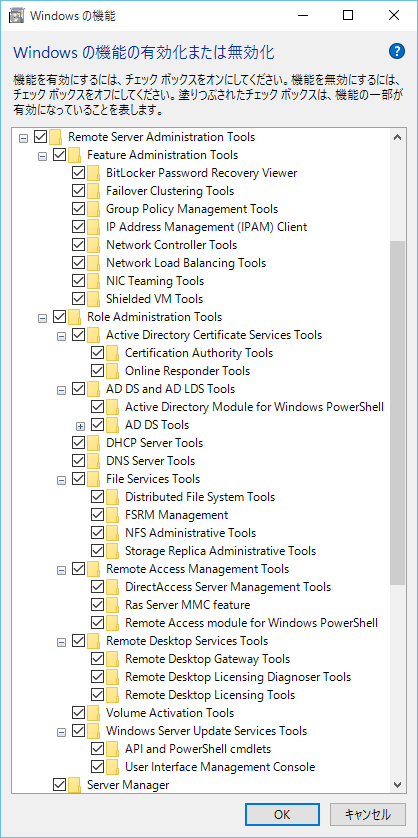Select the Group Policy Management Tools item
The width and height of the screenshot is (418, 838).
(x=192, y=209)
